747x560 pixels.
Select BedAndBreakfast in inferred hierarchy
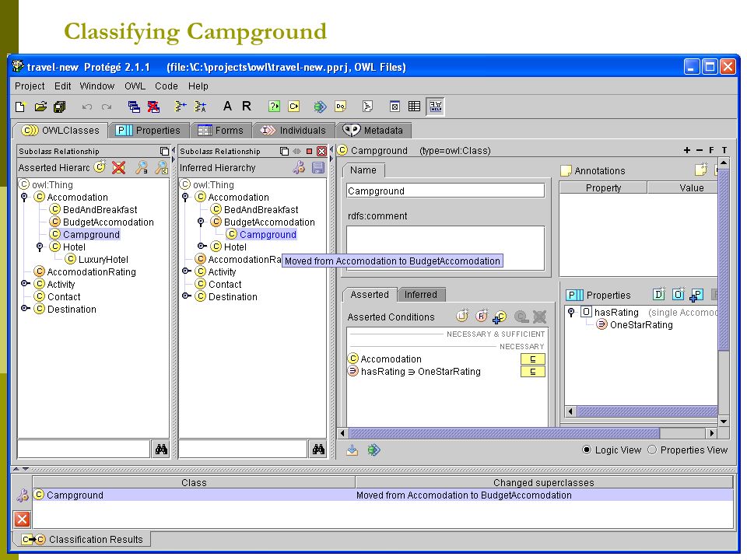pos(261,209)
